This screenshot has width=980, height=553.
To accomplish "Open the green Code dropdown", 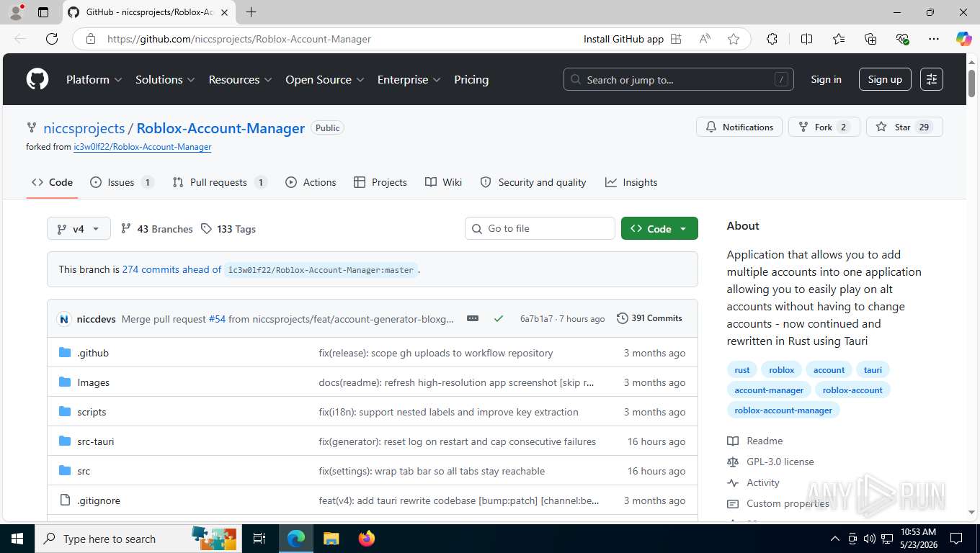I will (x=659, y=229).
